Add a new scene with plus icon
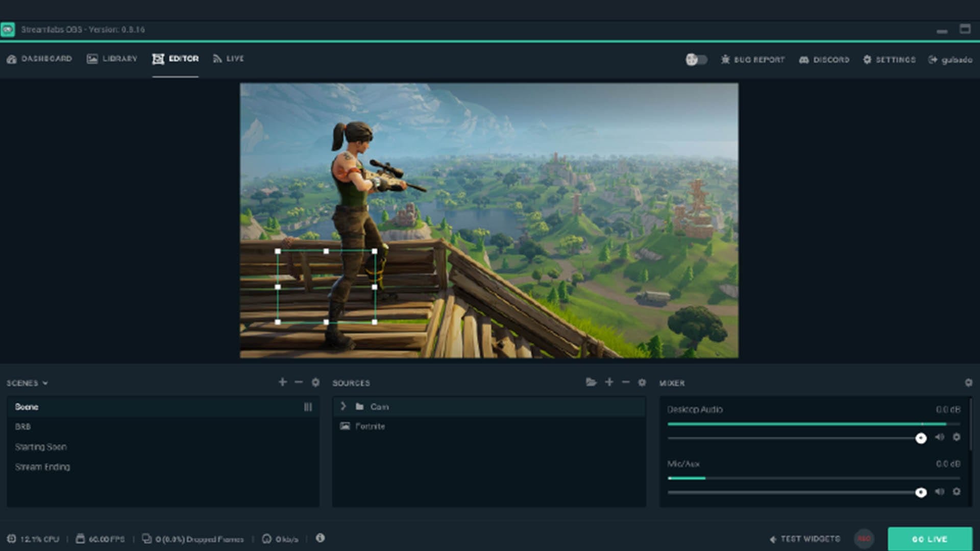Image resolution: width=980 pixels, height=551 pixels. point(282,382)
